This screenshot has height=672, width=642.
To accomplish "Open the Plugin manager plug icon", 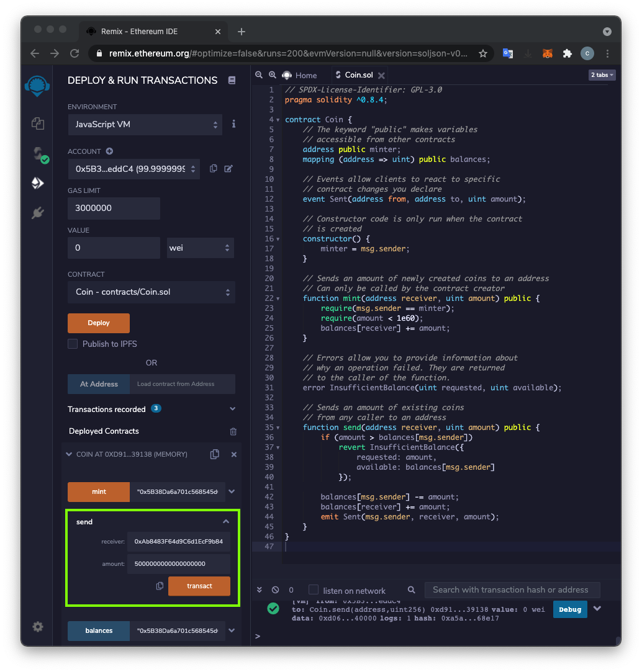I will click(x=38, y=213).
